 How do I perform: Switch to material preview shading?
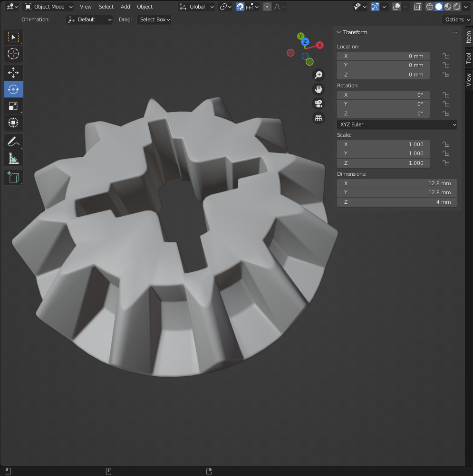(x=448, y=7)
